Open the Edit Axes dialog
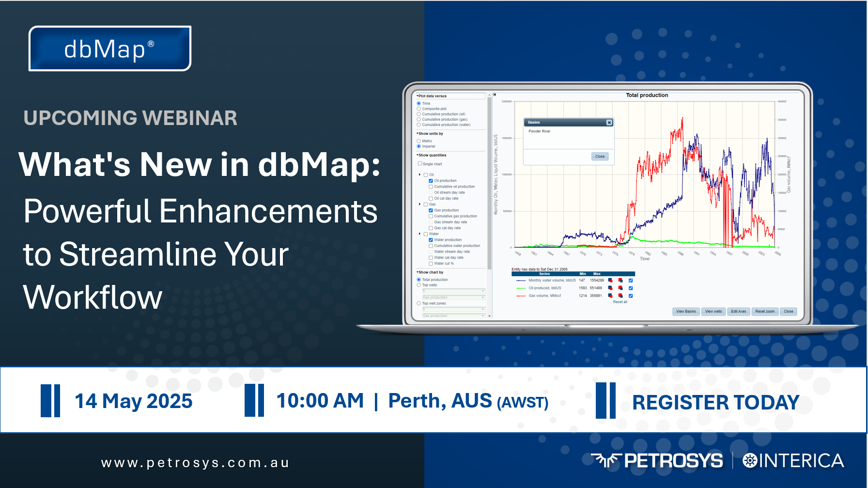 [739, 312]
